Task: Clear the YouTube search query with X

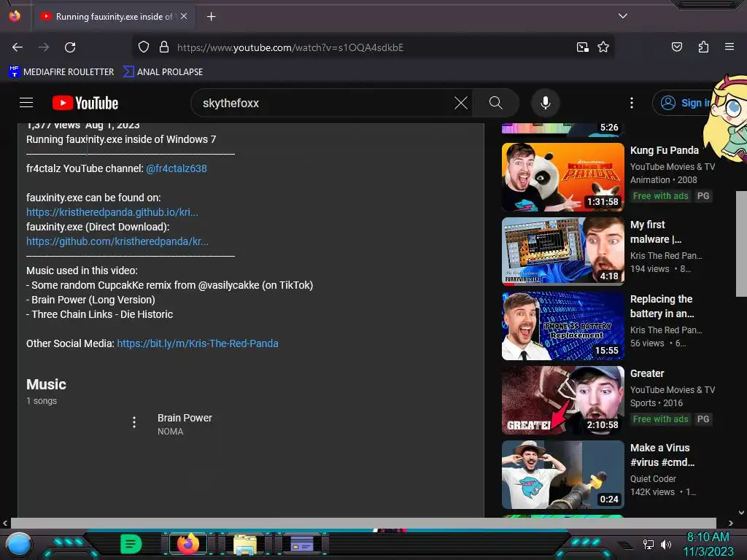Action: coord(461,103)
